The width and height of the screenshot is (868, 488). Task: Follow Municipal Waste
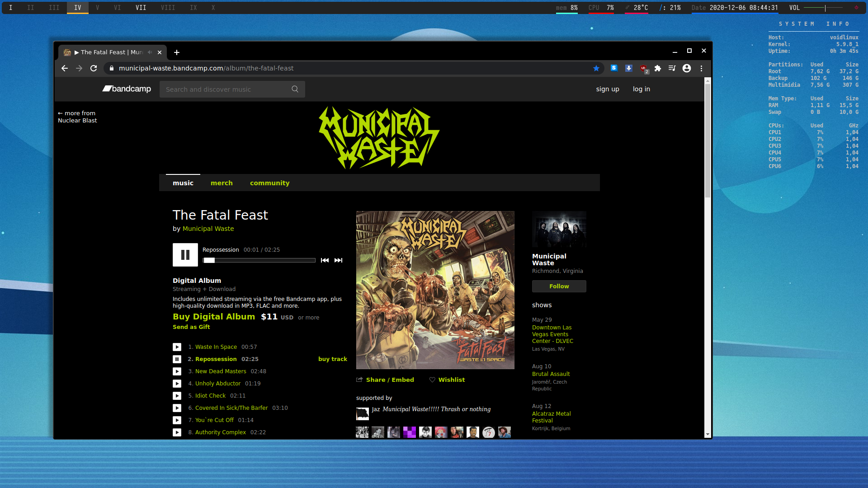coord(559,286)
